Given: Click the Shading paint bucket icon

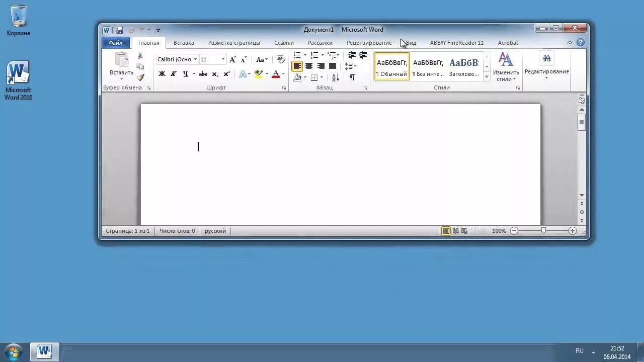Looking at the screenshot, I should click(297, 77).
